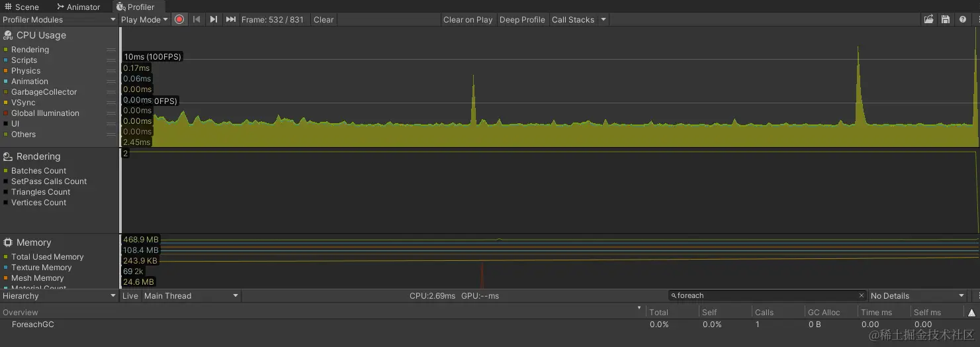Jump to the current last frame

[x=230, y=19]
